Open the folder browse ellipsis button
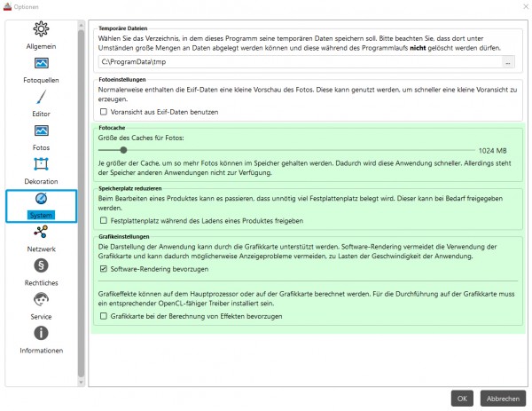The height and width of the screenshot is (411, 532). click(x=508, y=62)
